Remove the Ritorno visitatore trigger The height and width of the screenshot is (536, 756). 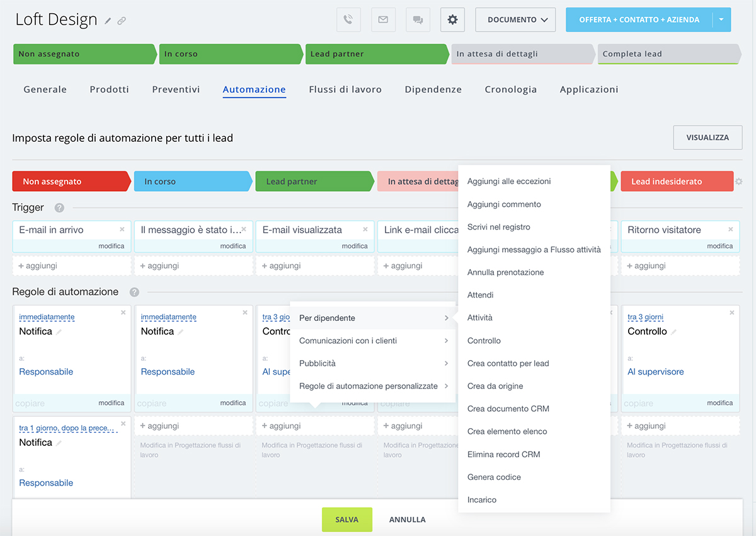pos(731,229)
